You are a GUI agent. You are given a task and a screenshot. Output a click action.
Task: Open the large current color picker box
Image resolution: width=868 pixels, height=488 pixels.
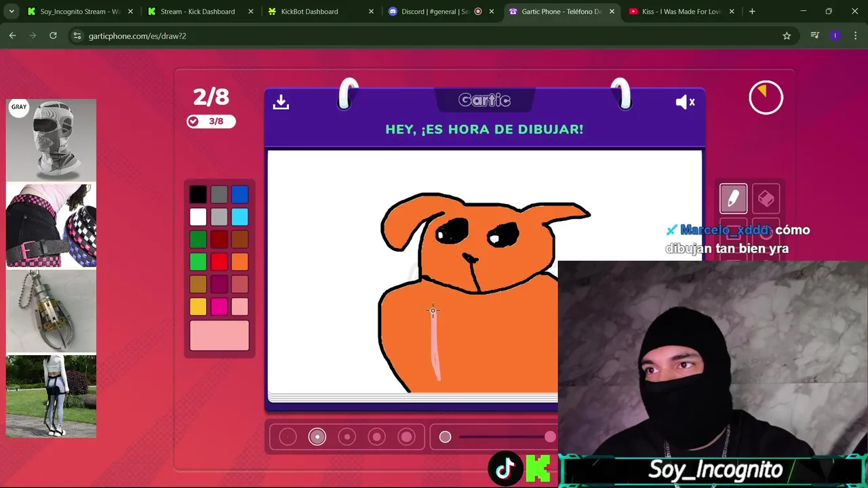click(219, 335)
